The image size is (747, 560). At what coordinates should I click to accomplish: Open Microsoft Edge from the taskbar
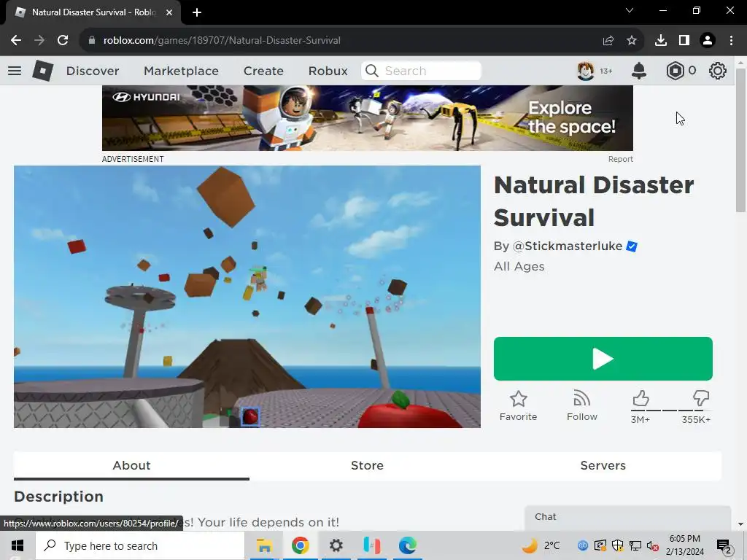click(408, 545)
